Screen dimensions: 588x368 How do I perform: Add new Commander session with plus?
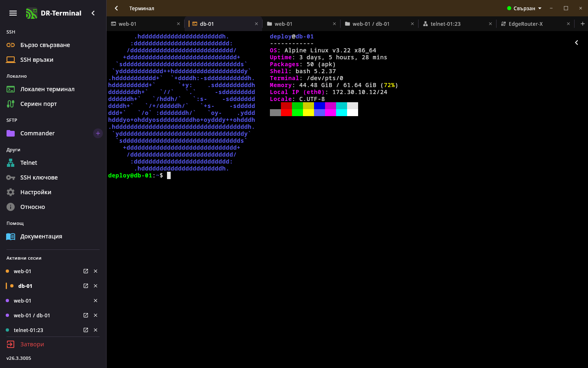click(x=98, y=133)
